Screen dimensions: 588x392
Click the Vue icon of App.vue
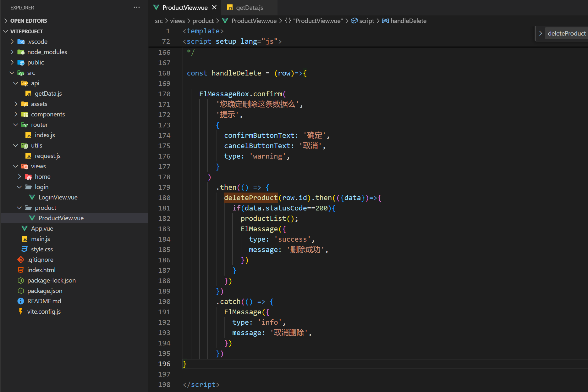(25, 228)
